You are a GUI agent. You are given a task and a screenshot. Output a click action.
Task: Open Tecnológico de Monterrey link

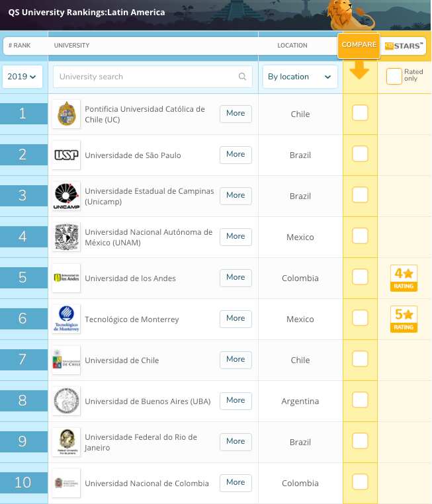[132, 319]
